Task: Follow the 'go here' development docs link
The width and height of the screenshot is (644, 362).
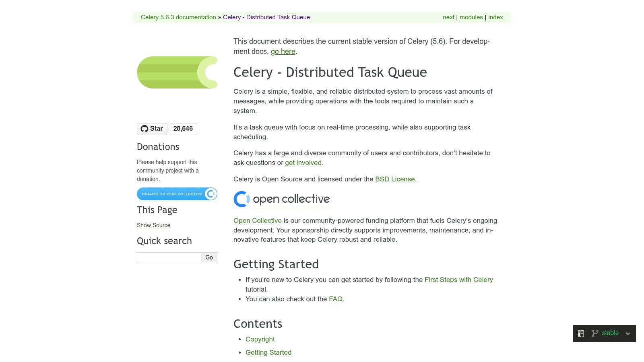Action: tap(283, 51)
